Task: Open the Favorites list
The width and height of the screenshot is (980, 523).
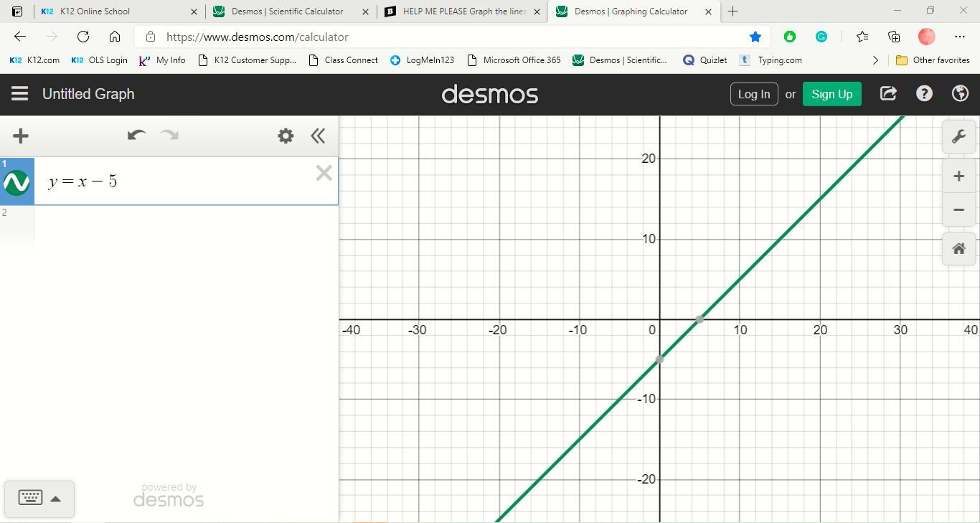Action: coord(862,37)
